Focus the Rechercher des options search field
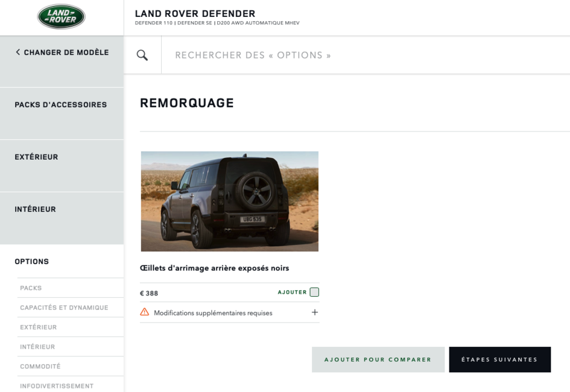 click(366, 55)
